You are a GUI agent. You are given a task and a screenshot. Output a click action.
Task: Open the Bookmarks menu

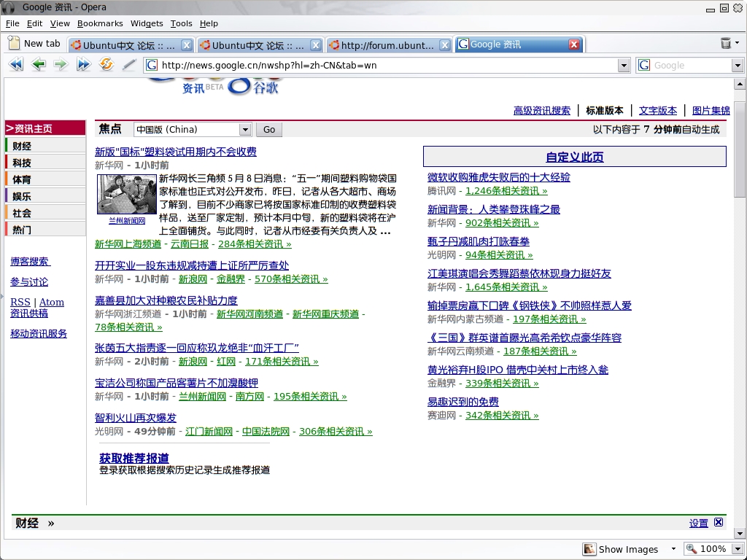[x=100, y=23]
